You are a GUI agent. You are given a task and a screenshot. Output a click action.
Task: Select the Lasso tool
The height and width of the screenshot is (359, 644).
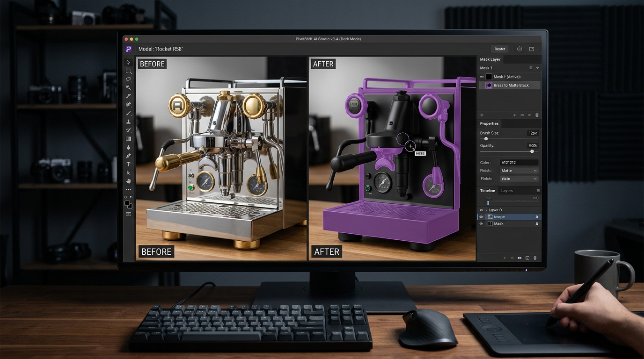coord(128,79)
